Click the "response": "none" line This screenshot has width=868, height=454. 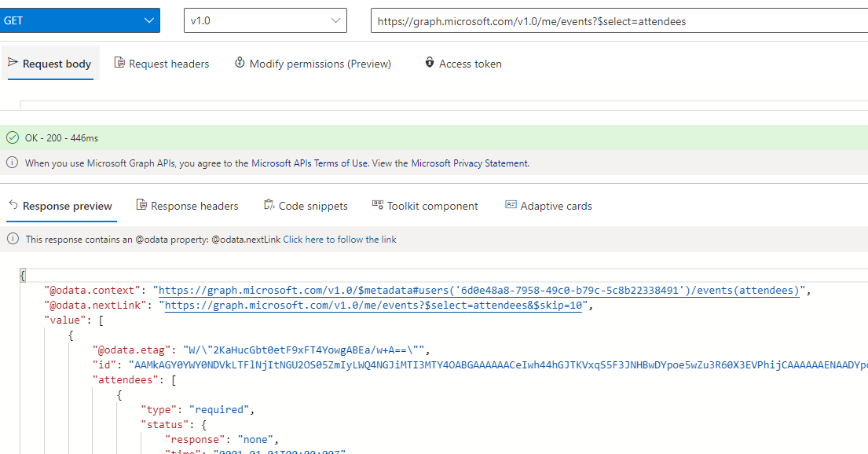[x=222, y=440]
